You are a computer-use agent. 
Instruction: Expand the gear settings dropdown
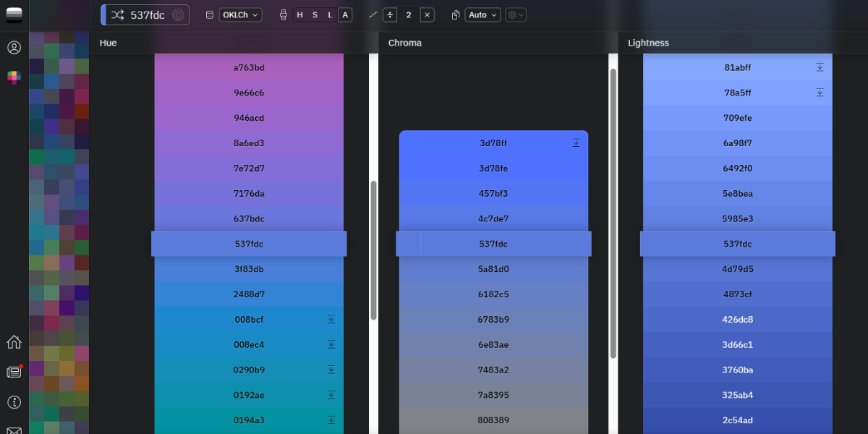tap(515, 14)
